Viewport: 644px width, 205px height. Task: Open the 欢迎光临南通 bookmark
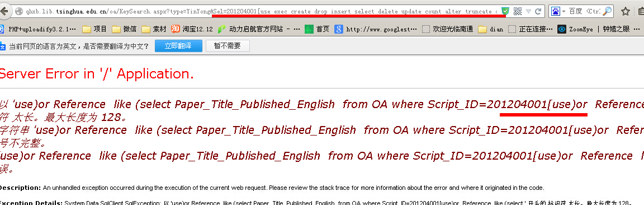pos(447,29)
